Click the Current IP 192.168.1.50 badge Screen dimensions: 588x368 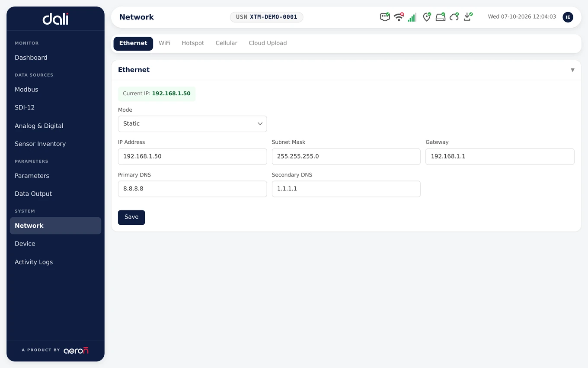click(157, 94)
